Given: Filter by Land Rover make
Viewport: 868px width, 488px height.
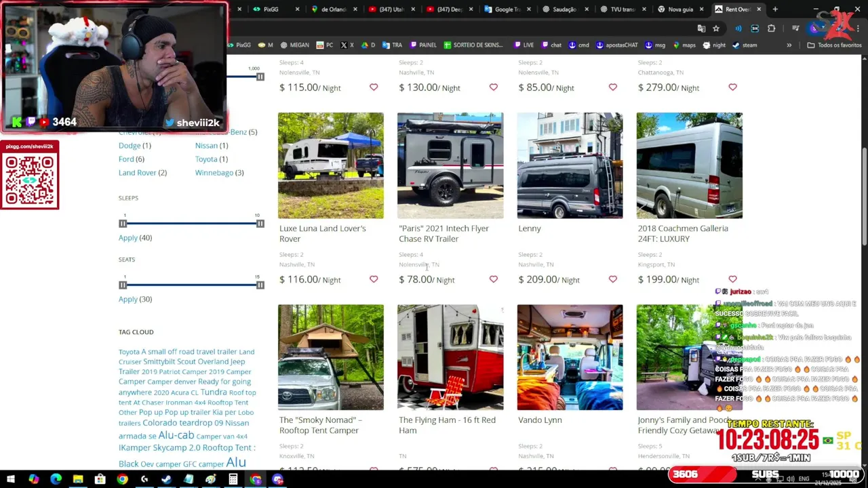Looking at the screenshot, I should tap(138, 172).
